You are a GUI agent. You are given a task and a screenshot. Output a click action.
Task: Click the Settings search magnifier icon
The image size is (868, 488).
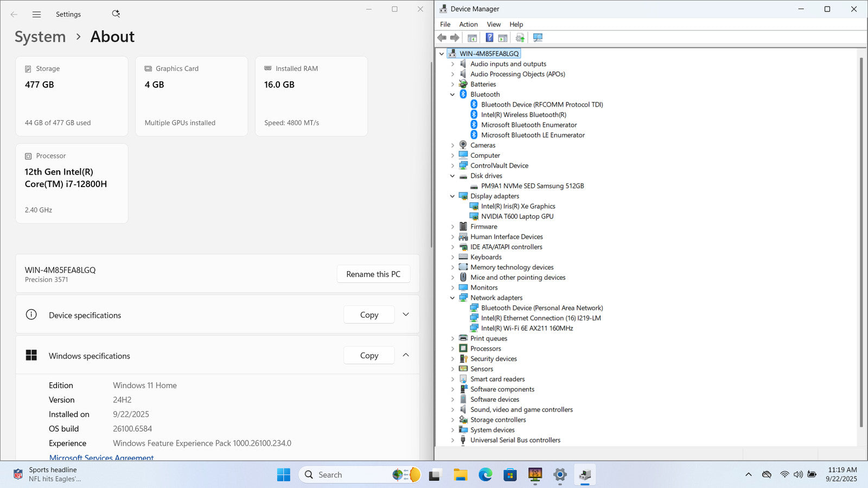tap(116, 14)
